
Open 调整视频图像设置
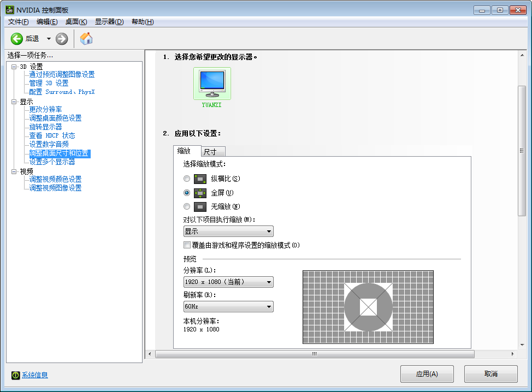click(55, 188)
